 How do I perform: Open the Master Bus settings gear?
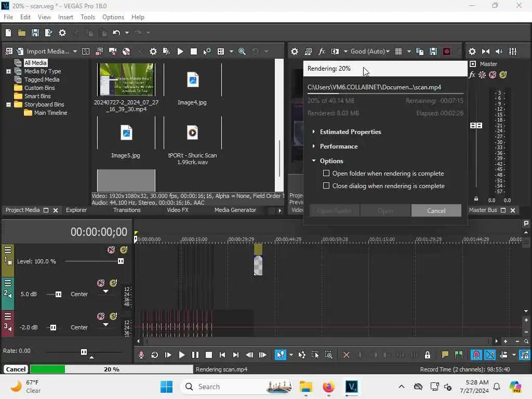[472, 51]
